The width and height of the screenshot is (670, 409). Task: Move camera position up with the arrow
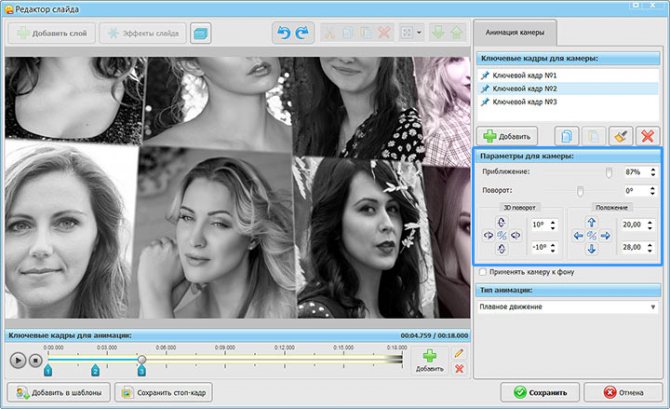click(x=591, y=222)
